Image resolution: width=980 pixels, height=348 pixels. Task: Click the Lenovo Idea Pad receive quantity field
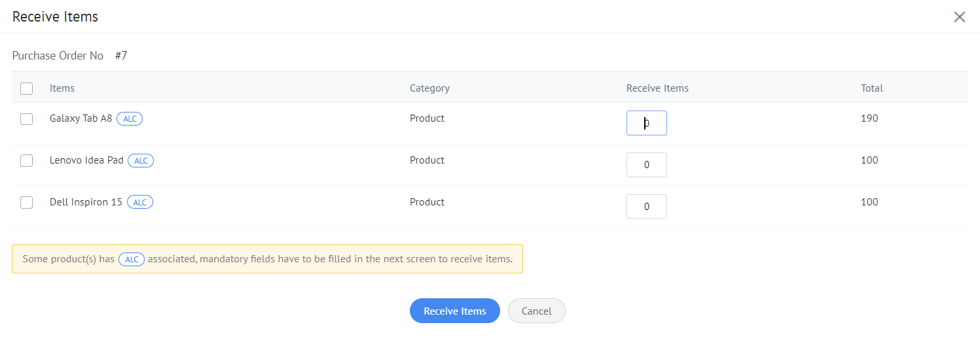click(x=646, y=165)
